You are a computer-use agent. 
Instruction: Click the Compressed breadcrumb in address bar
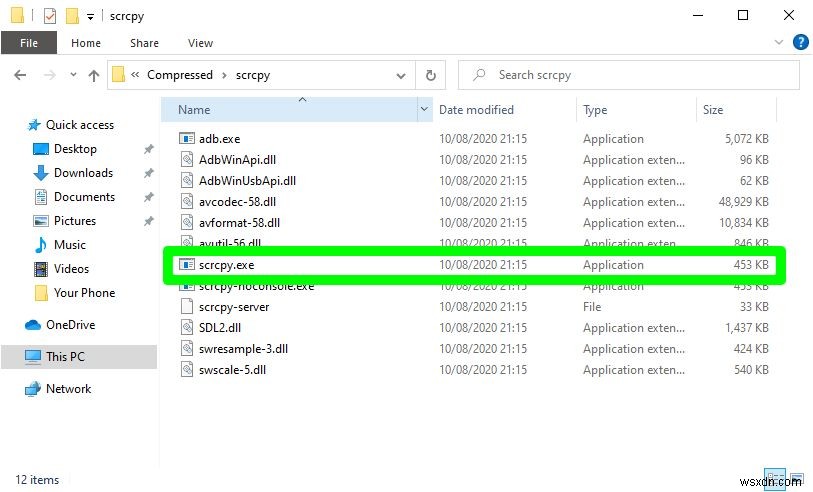click(x=179, y=75)
